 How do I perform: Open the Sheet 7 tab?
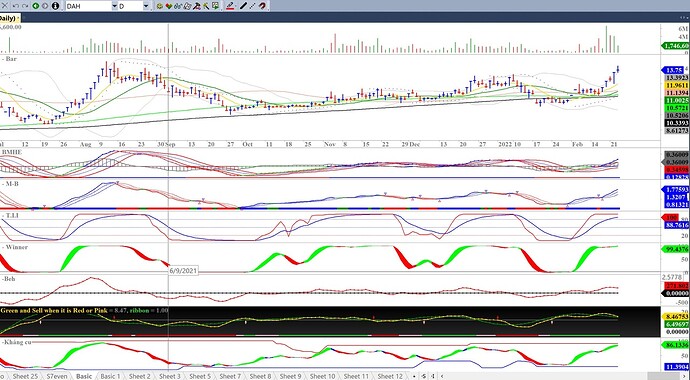pos(230,376)
